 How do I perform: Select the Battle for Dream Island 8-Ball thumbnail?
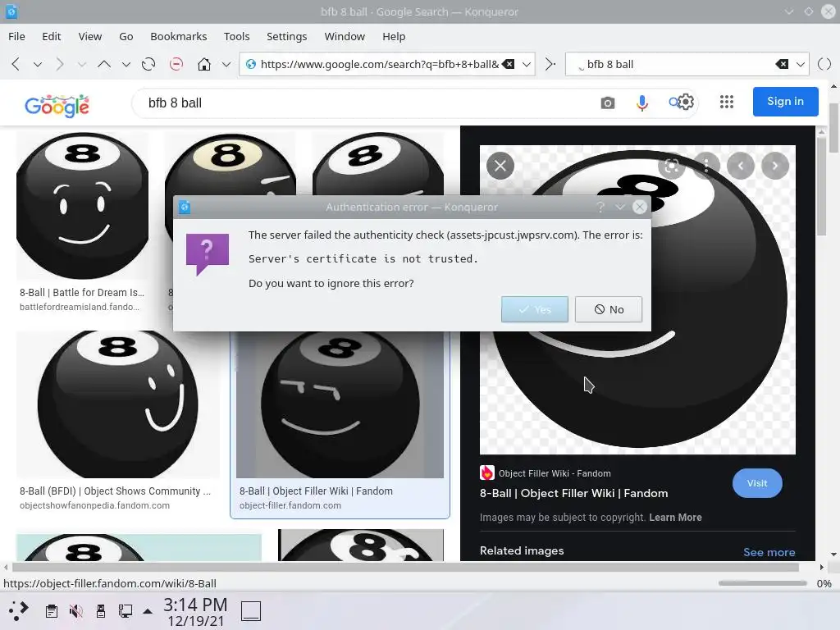pos(83,205)
